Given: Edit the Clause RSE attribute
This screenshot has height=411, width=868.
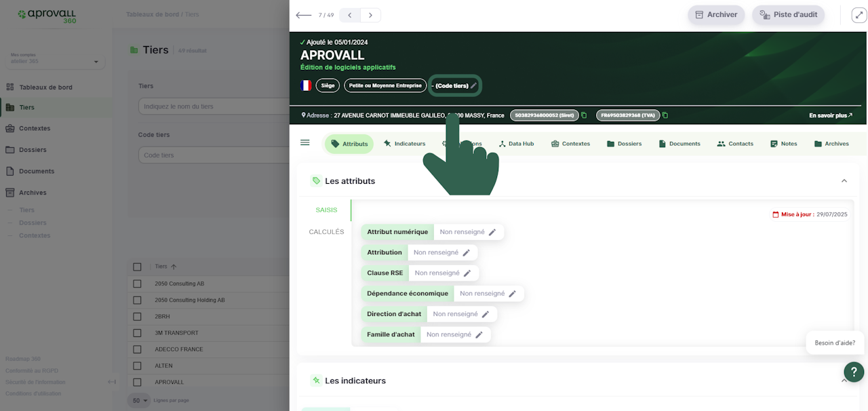Looking at the screenshot, I should tap(467, 273).
